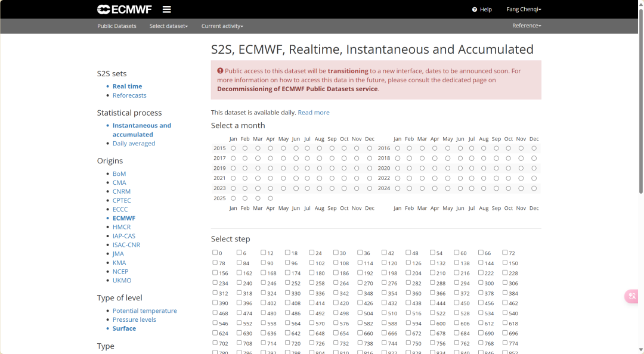Image resolution: width=644 pixels, height=354 pixels.
Task: Select CMA origin
Action: click(x=119, y=182)
